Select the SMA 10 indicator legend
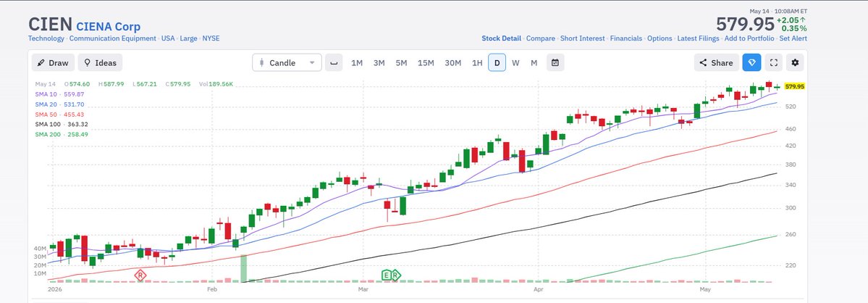 pos(59,94)
